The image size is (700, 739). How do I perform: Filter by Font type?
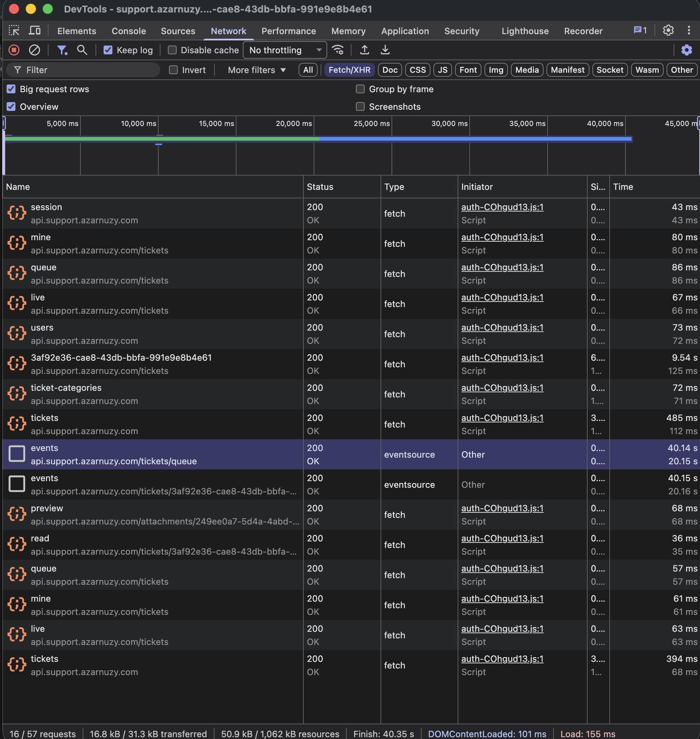coord(468,70)
